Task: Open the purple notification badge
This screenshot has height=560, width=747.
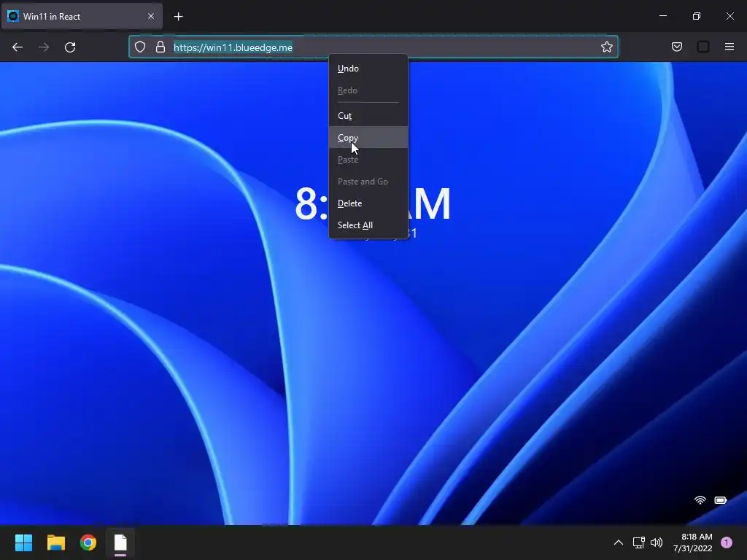Action: click(727, 542)
